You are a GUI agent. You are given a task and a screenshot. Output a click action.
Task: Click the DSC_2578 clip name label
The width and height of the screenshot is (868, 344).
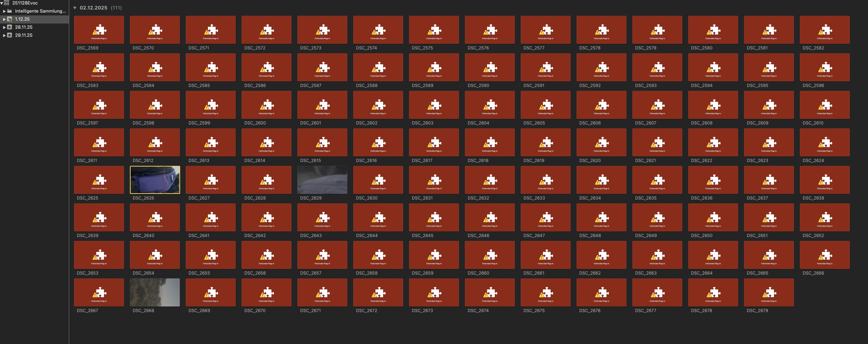590,48
